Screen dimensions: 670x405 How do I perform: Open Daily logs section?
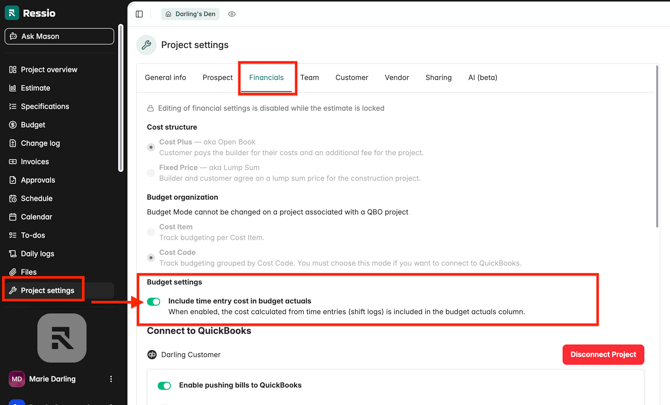37,254
